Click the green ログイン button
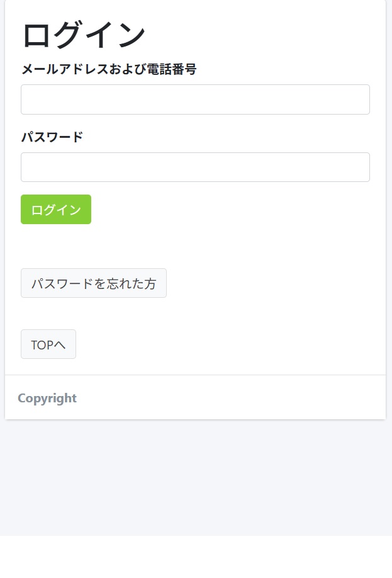Viewport: 392px width, 578px height. [56, 210]
